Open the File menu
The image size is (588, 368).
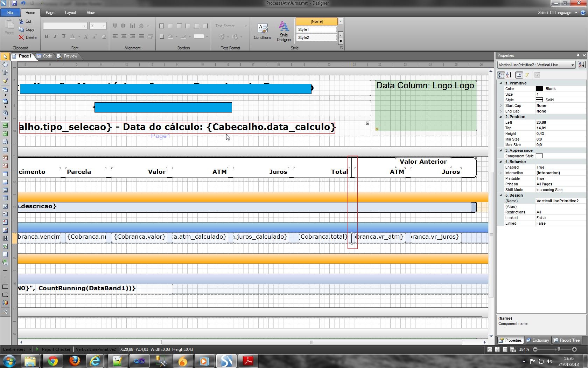(10, 13)
